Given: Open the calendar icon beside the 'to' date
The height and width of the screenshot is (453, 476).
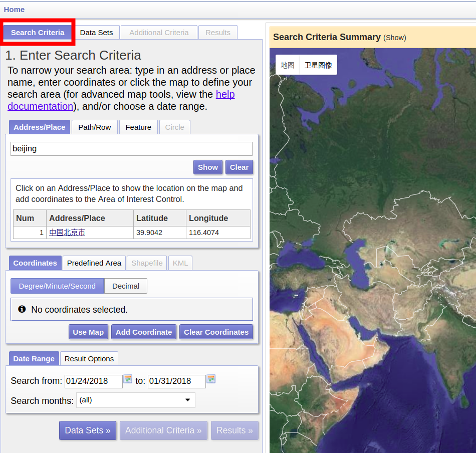Looking at the screenshot, I should click(211, 379).
